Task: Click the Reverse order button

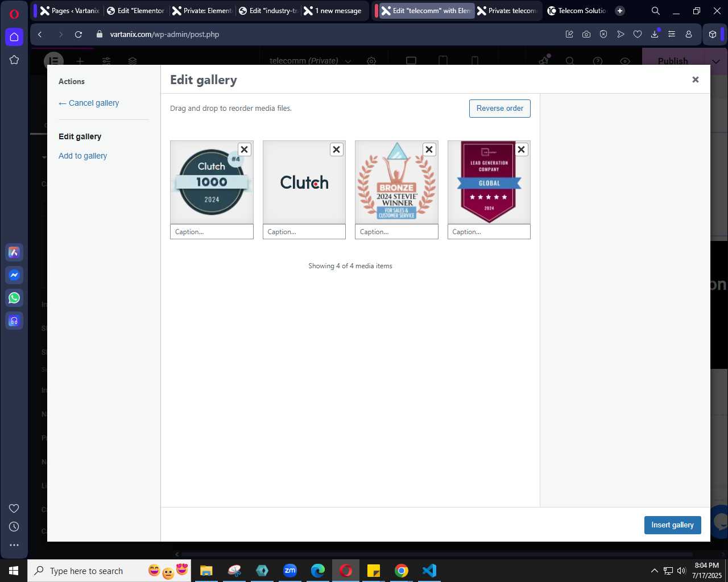Action: pos(500,109)
